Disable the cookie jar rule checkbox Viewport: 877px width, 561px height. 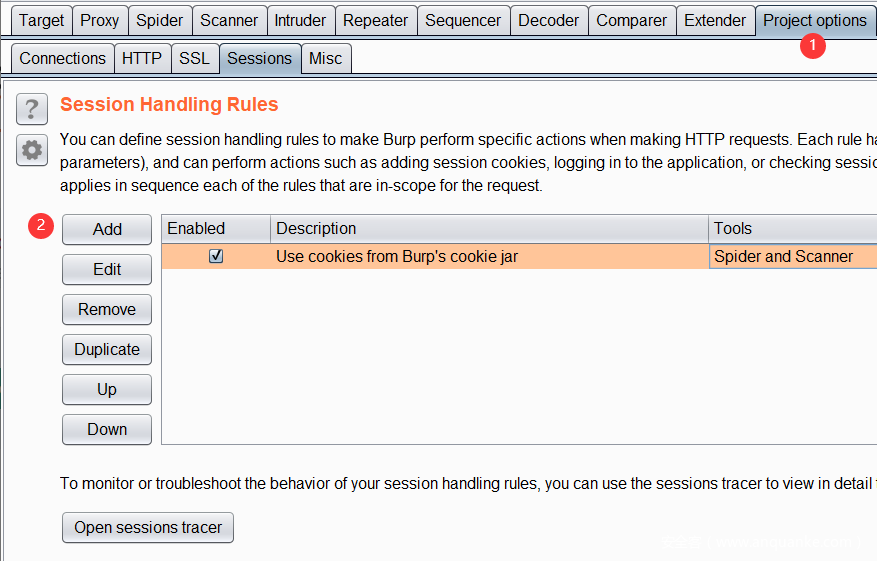(x=216, y=257)
